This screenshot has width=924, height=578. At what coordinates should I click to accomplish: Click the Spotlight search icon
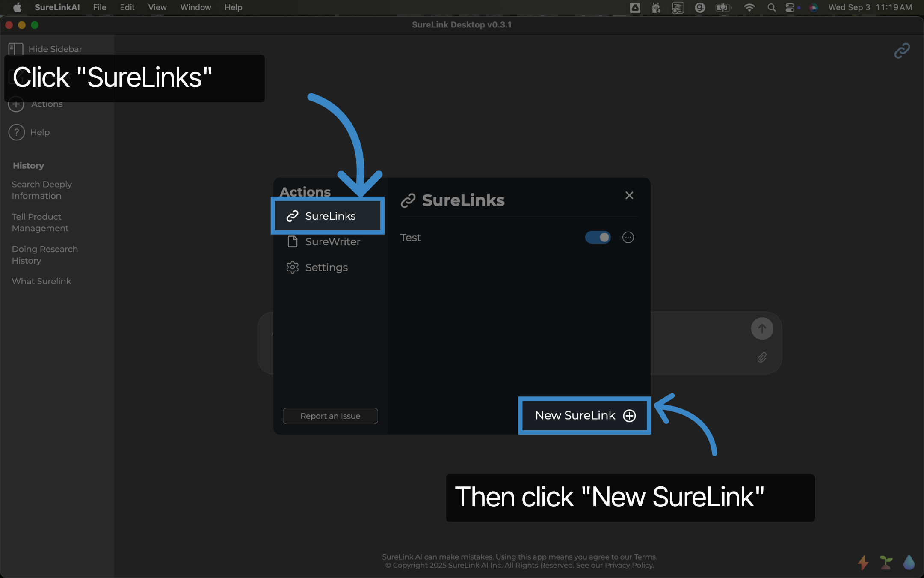tap(771, 7)
